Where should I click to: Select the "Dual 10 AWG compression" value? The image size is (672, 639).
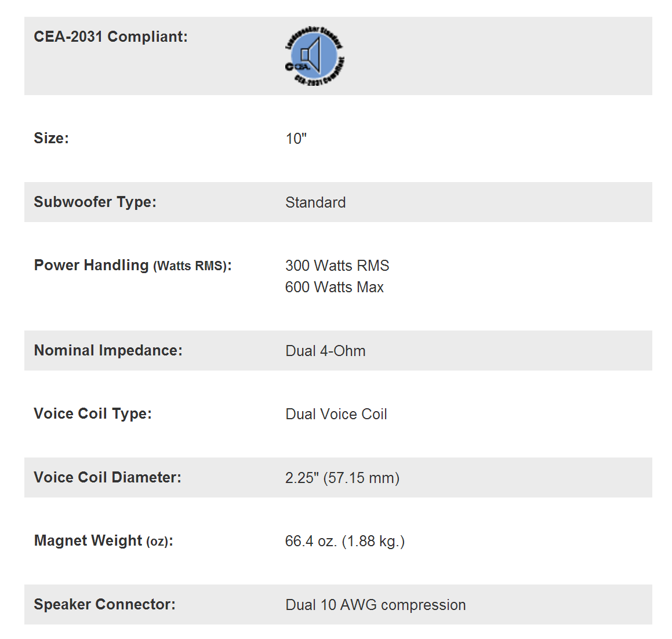[375, 605]
